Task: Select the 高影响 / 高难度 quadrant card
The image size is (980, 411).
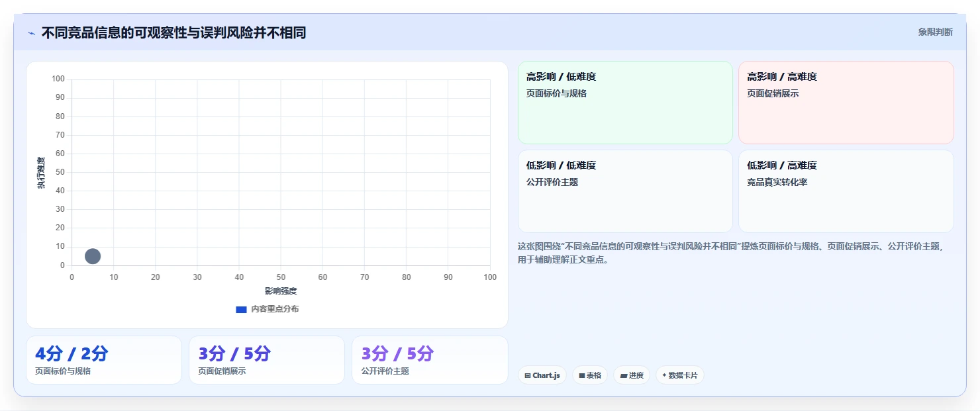Action: [846, 103]
